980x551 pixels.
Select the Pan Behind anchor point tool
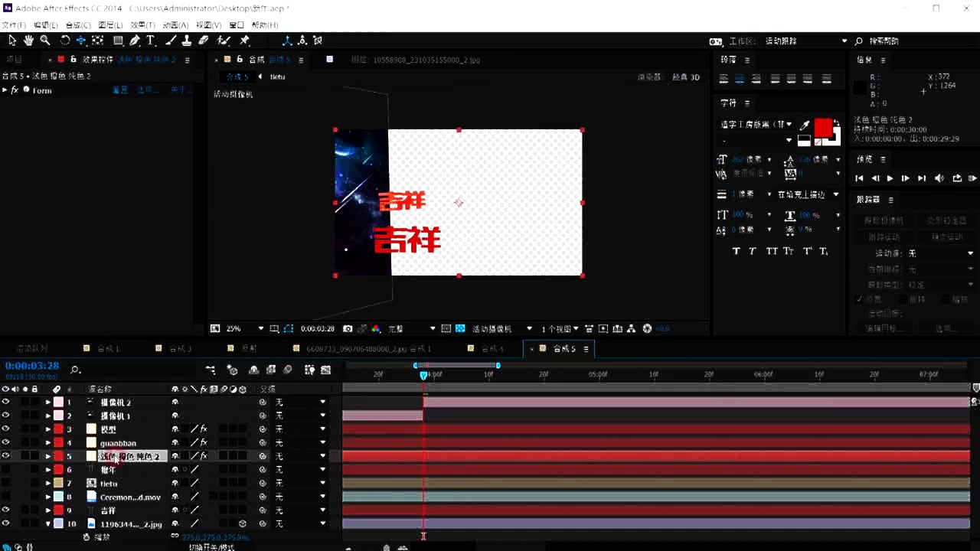[x=98, y=41]
